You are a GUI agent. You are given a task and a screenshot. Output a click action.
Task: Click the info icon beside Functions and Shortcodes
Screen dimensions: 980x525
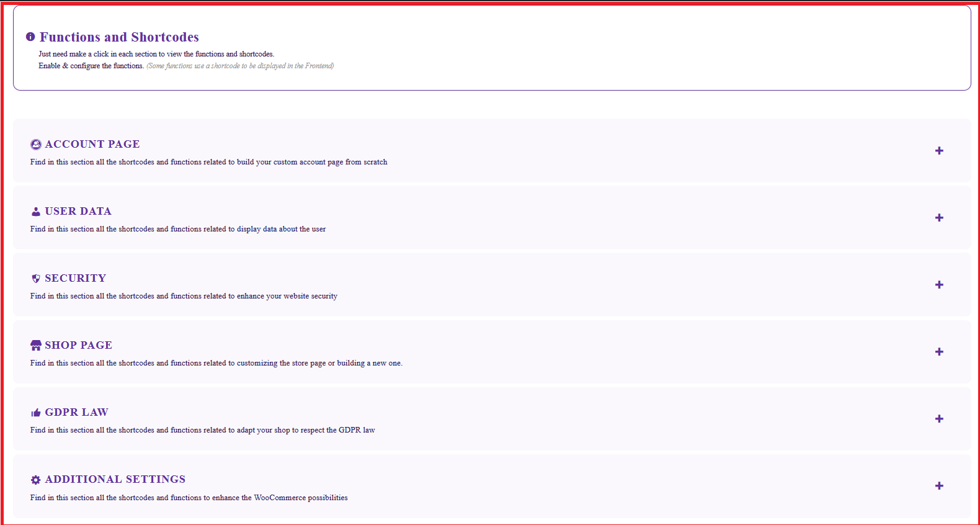pos(30,37)
